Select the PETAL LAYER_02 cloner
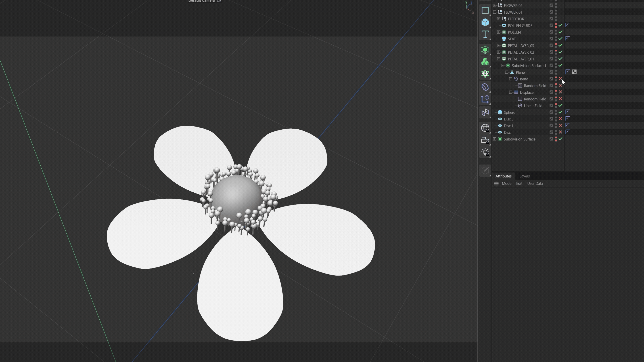 [521, 52]
